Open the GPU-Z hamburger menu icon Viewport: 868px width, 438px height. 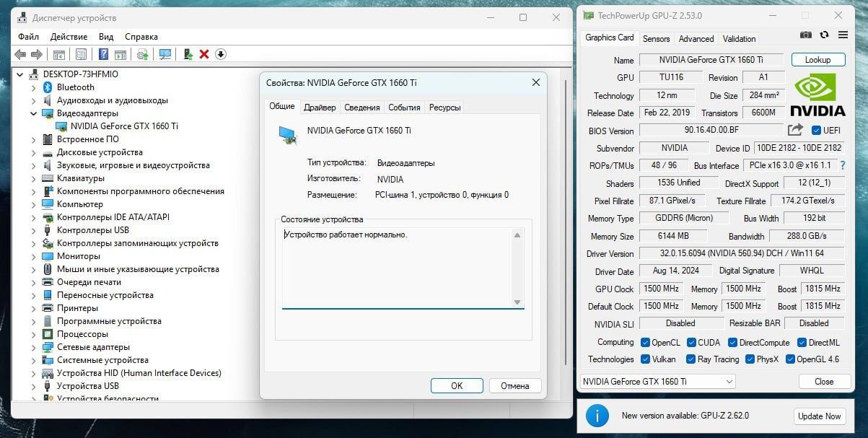(841, 35)
